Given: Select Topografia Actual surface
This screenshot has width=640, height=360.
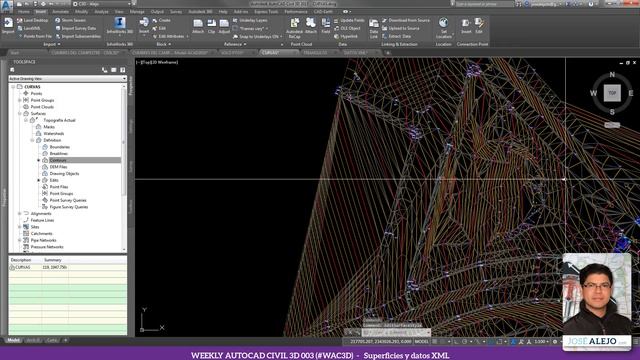Looking at the screenshot, I should click(60, 120).
